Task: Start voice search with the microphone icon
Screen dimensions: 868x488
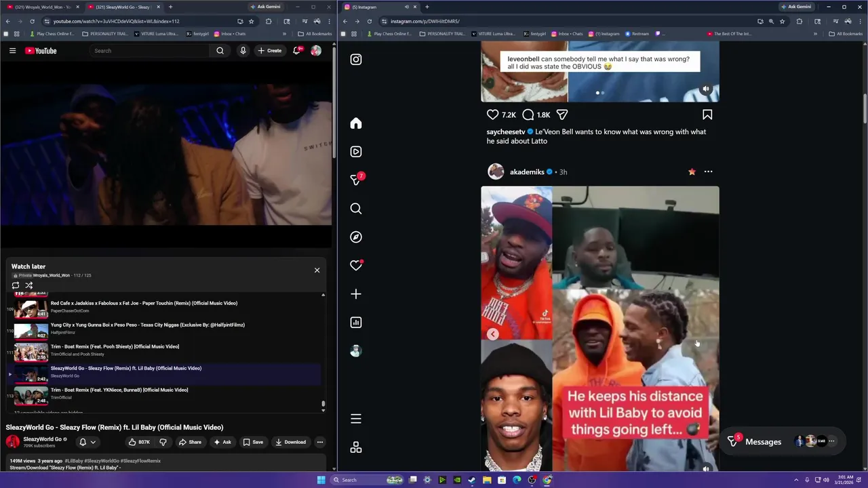Action: click(243, 51)
